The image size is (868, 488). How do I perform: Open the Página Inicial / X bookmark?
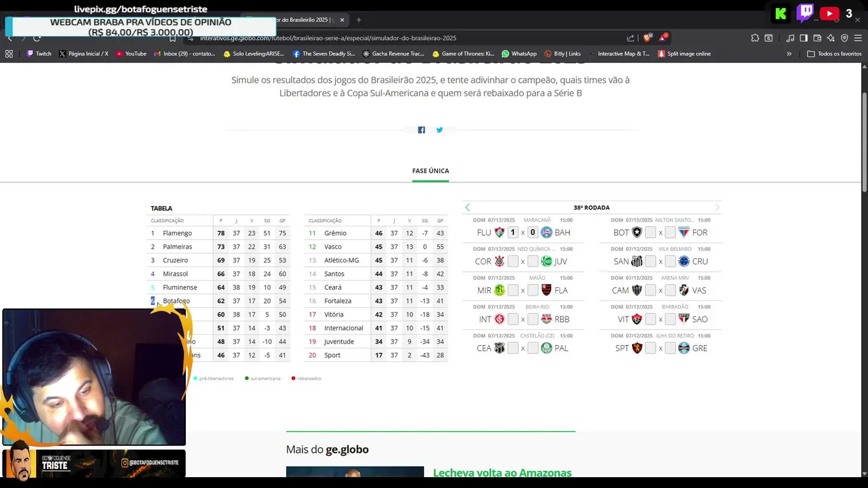coord(83,54)
